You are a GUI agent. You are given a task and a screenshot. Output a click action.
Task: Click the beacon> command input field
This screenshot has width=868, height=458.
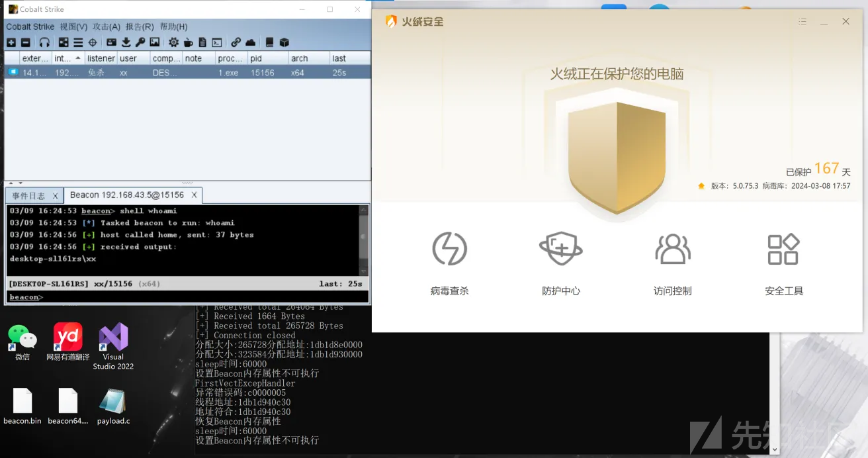[x=188, y=297]
